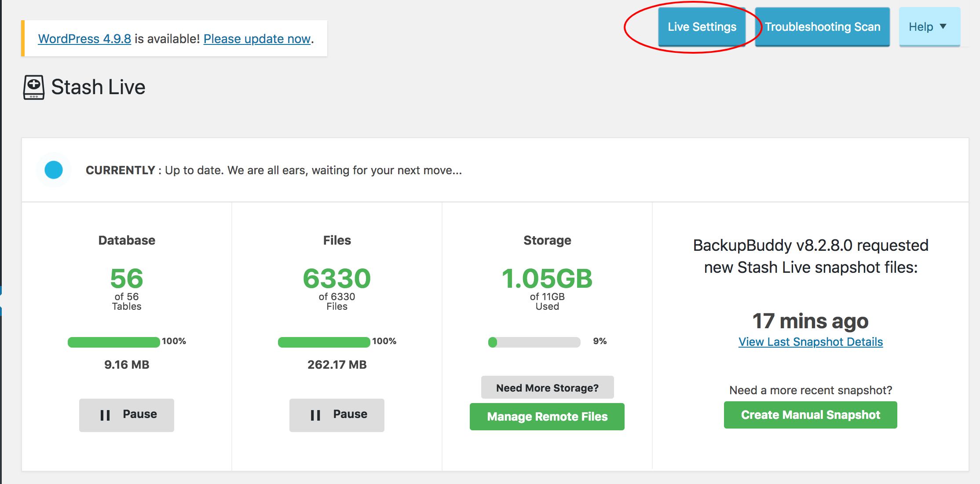Click the Storage usage bar
Screen dimensions: 980x484
pyautogui.click(x=534, y=342)
